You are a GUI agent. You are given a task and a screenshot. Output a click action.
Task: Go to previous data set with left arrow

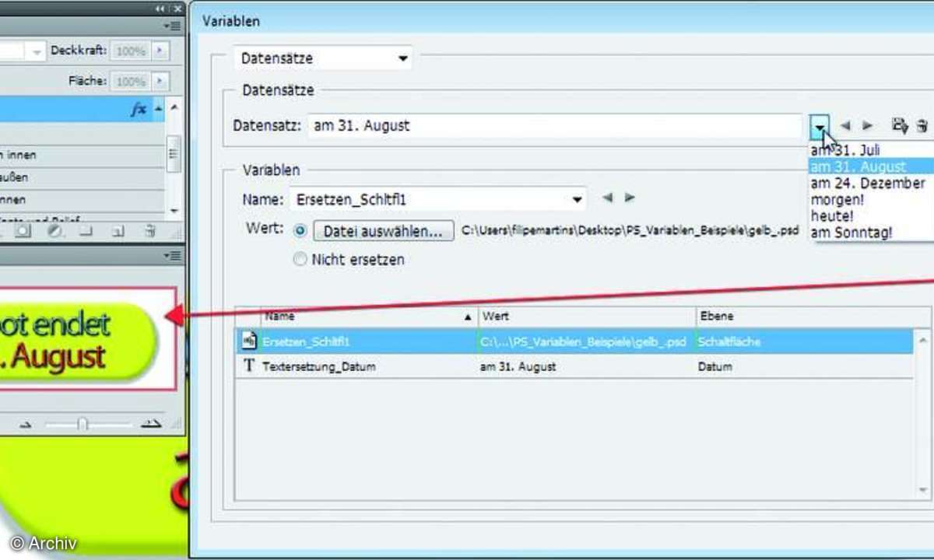pyautogui.click(x=845, y=125)
